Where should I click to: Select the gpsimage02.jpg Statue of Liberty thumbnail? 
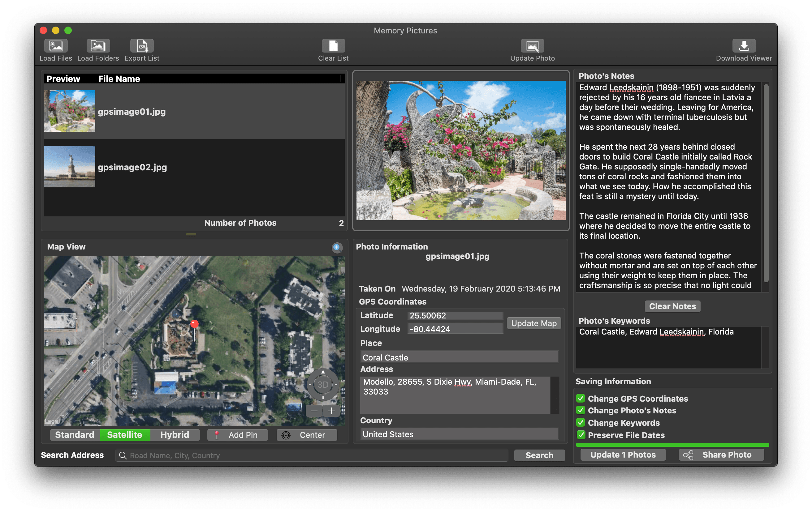click(x=69, y=166)
